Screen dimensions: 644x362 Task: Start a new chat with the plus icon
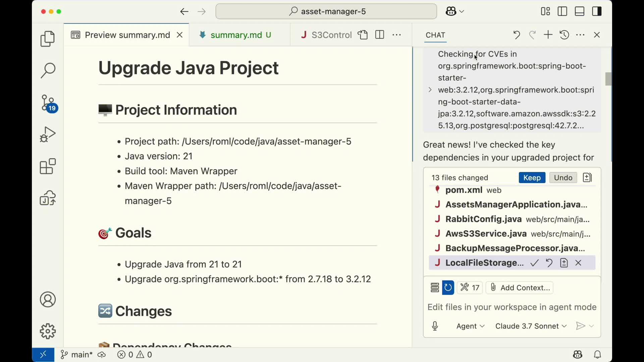click(547, 35)
